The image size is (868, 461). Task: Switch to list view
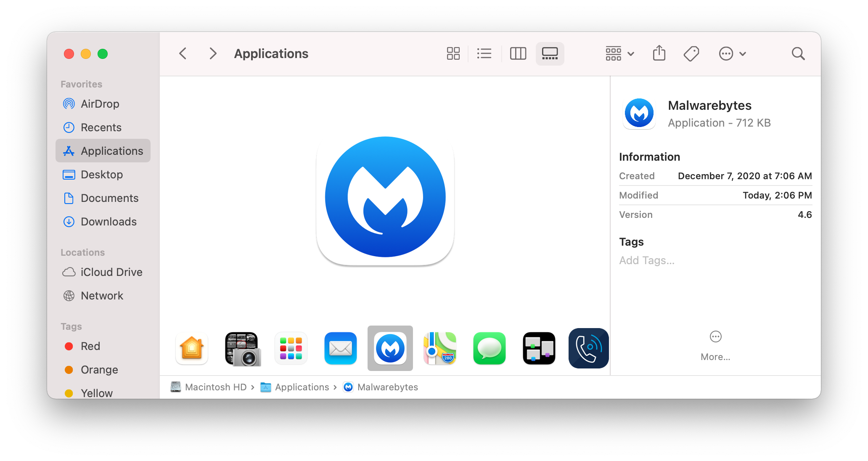point(484,53)
